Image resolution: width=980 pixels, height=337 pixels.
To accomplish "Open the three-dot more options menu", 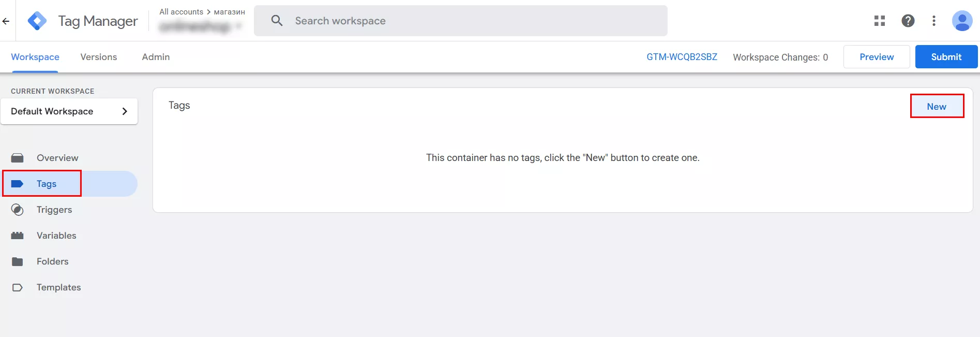I will pyautogui.click(x=933, y=21).
